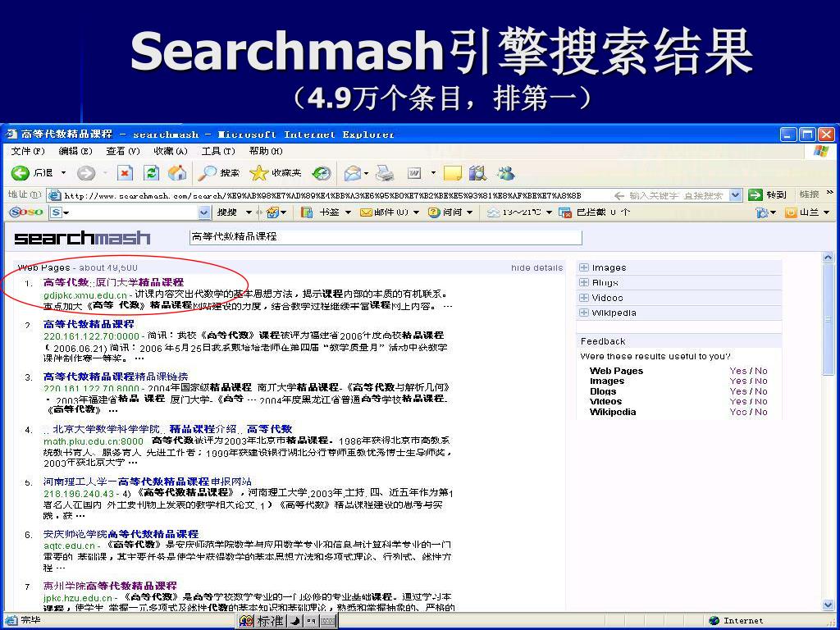The width and height of the screenshot is (840, 630).
Task: Click hide details link
Action: tap(536, 267)
